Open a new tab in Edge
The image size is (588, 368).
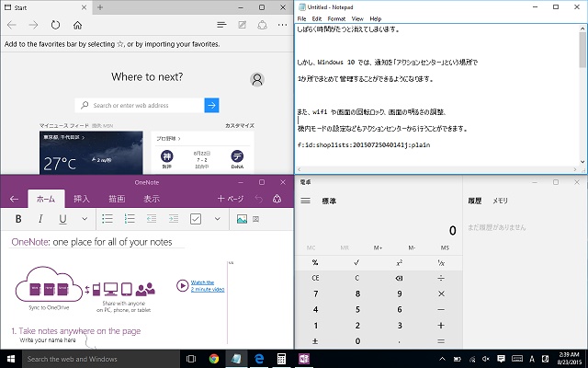(100, 7)
